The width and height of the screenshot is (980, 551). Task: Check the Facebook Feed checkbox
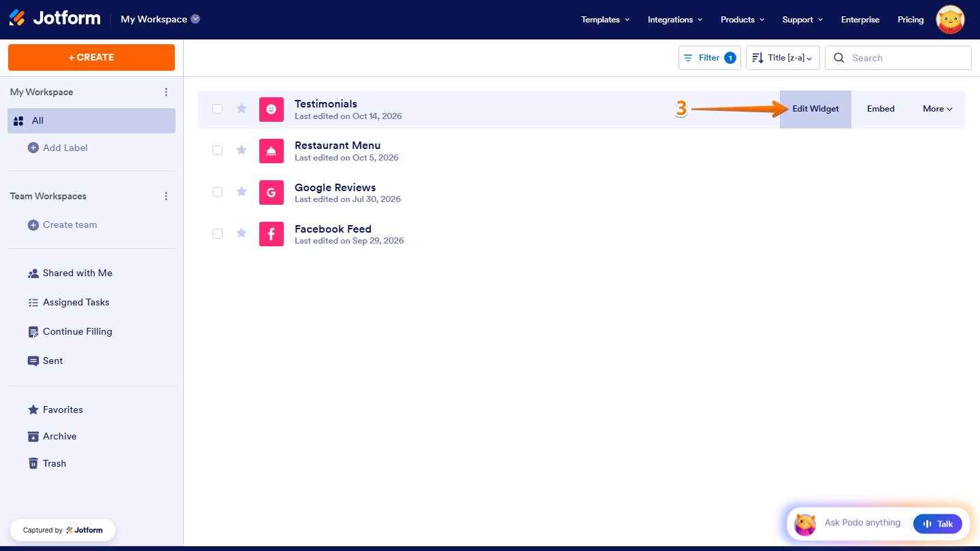coord(218,233)
